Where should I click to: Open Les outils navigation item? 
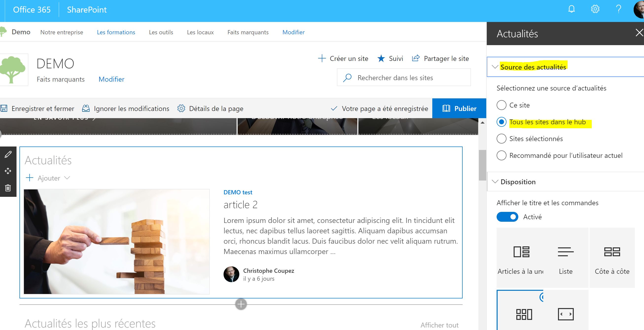pyautogui.click(x=161, y=32)
